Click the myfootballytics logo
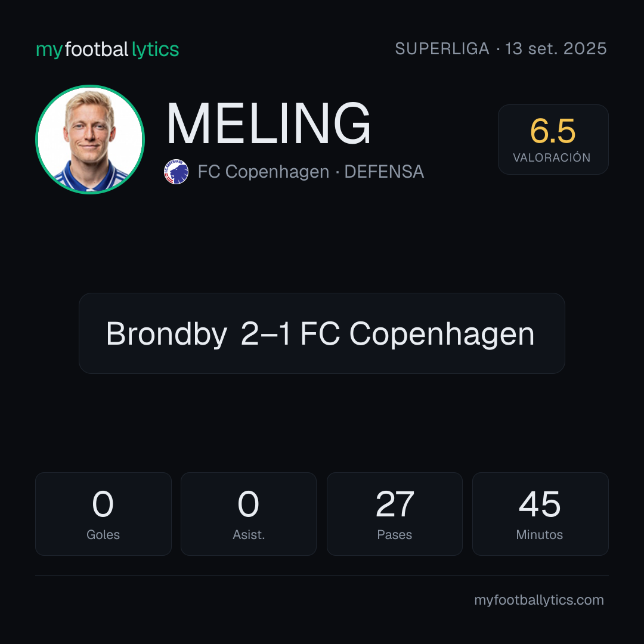The height and width of the screenshot is (644, 644). (x=107, y=49)
